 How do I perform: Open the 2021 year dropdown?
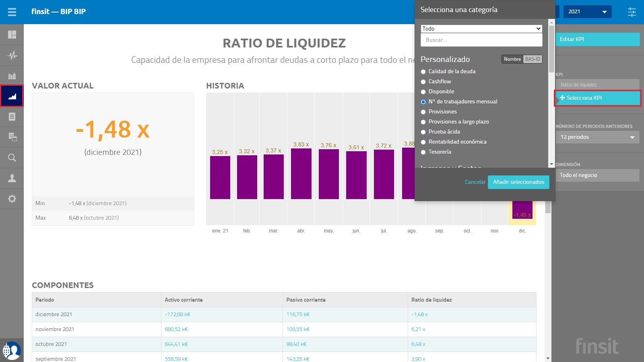click(x=587, y=12)
